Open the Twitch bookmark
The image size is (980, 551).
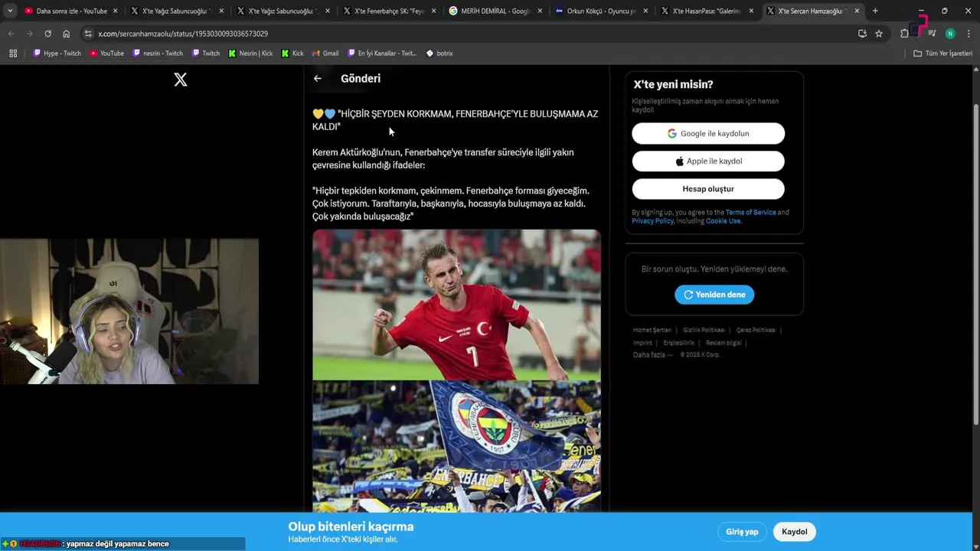coord(205,54)
